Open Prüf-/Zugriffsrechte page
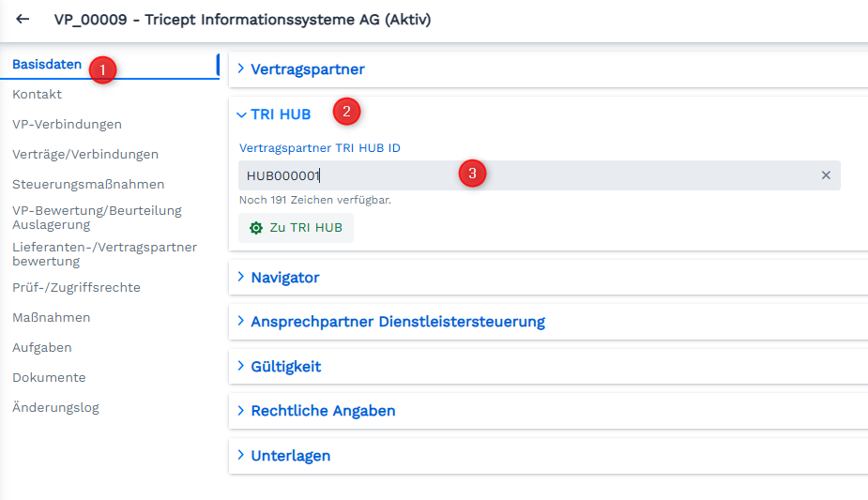The width and height of the screenshot is (868, 500). pos(76,288)
